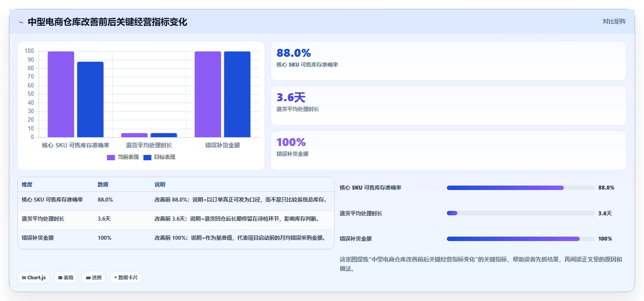Click the 进度 tag
Viewport: 644px width, 301px height.
(94, 277)
